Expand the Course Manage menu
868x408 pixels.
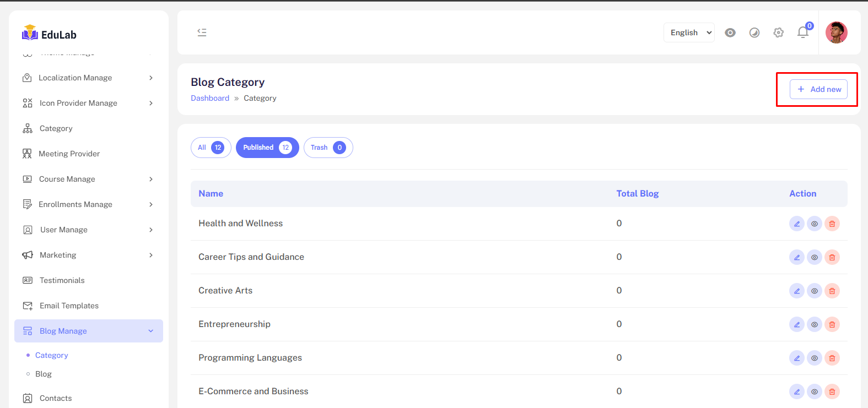88,179
